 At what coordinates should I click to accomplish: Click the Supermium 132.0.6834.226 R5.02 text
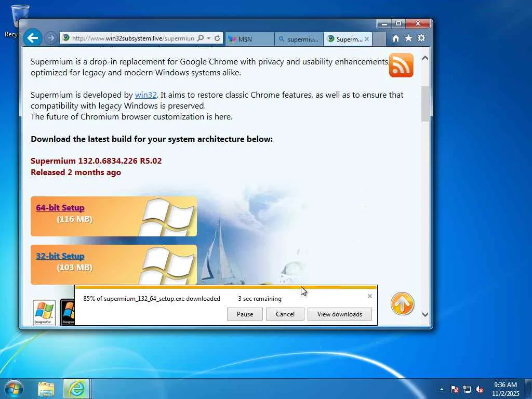[96, 161]
